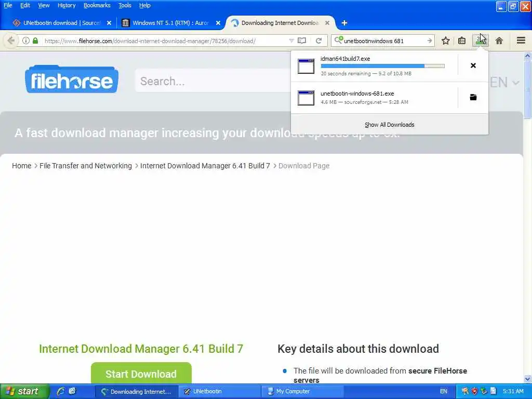The width and height of the screenshot is (532, 399).
Task: Open the File menu
Action: point(8,5)
